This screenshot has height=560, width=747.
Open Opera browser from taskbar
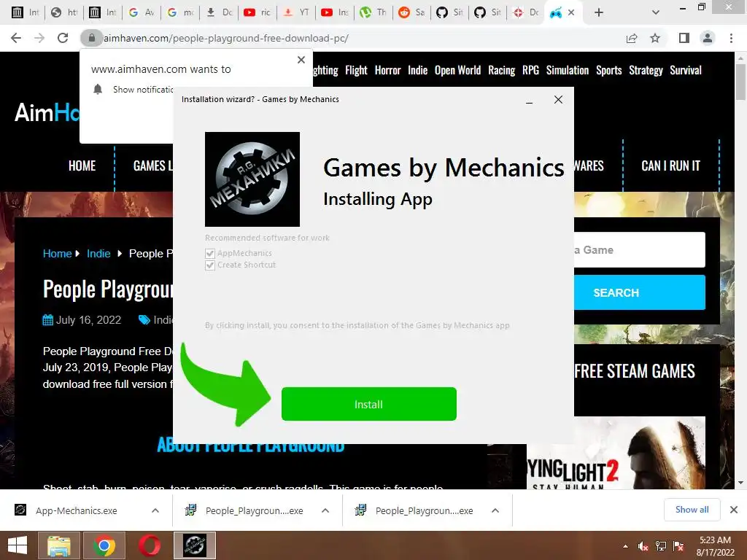(x=149, y=545)
